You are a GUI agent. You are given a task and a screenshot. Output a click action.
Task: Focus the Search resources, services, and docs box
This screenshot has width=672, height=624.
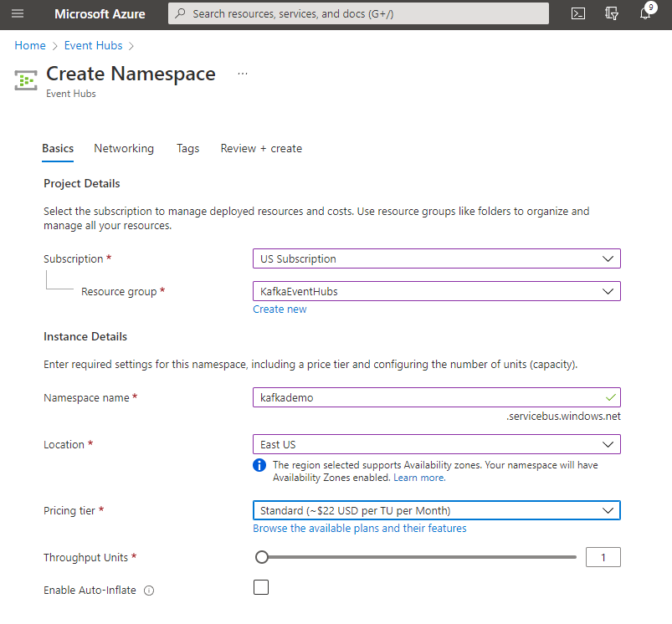[358, 13]
